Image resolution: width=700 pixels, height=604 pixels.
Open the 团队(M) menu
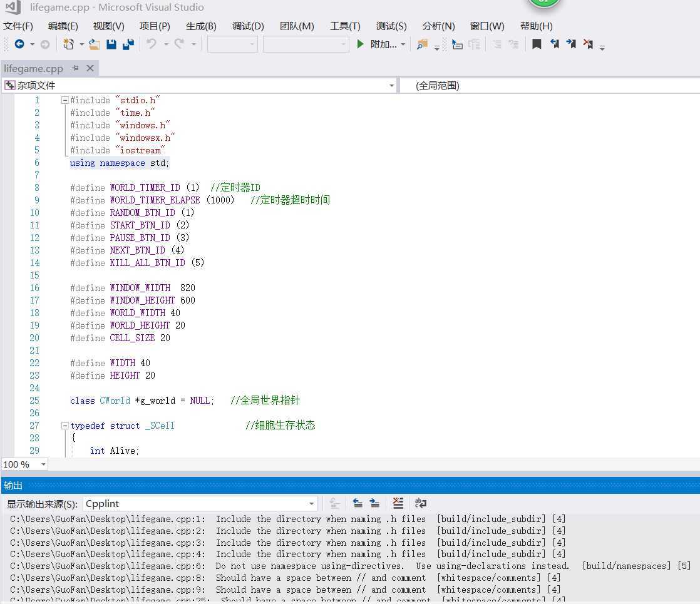point(297,26)
